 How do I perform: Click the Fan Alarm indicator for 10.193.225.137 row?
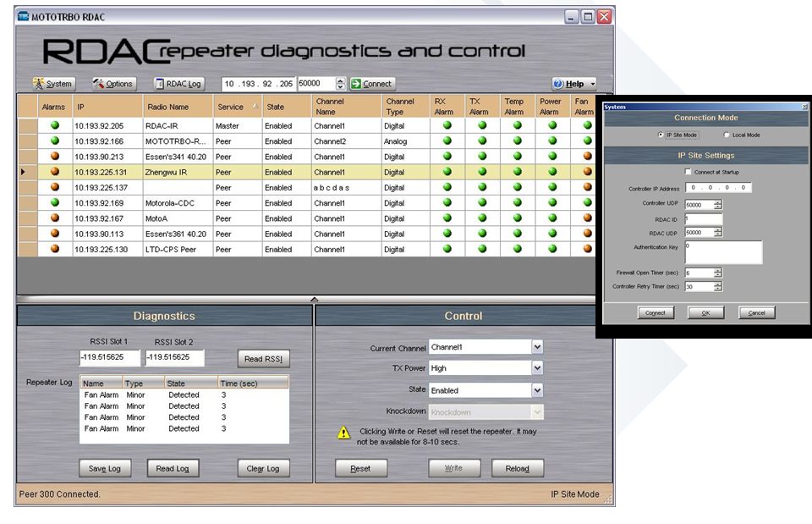coord(587,187)
